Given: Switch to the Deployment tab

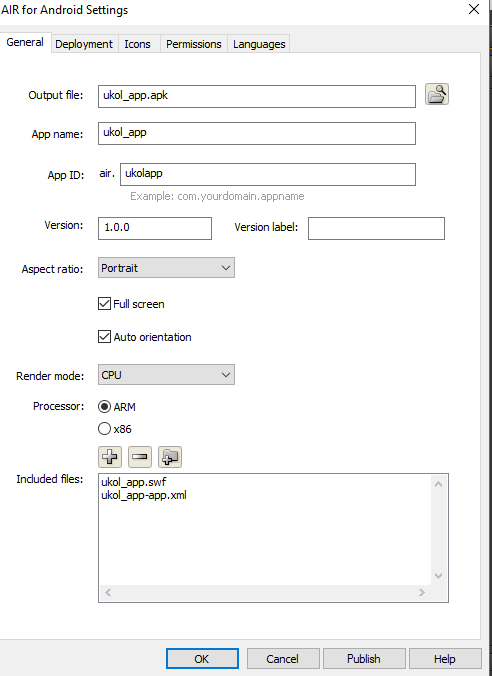Looking at the screenshot, I should click(x=84, y=44).
